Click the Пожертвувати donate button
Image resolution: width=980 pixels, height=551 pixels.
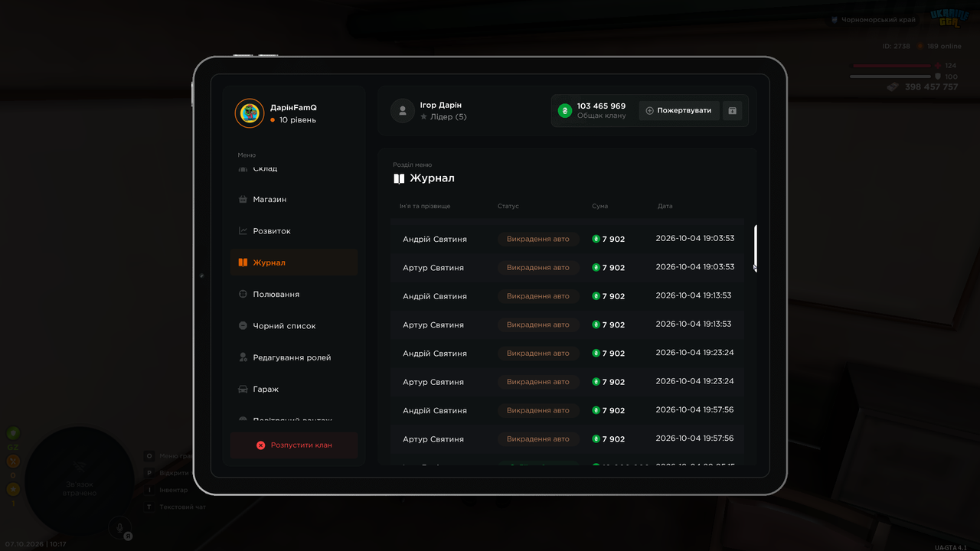pos(679,111)
